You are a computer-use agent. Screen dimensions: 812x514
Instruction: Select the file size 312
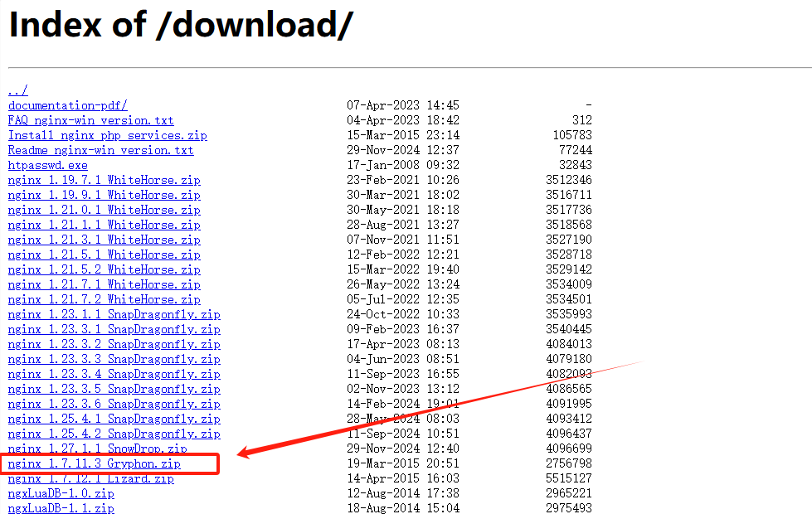tap(582, 120)
